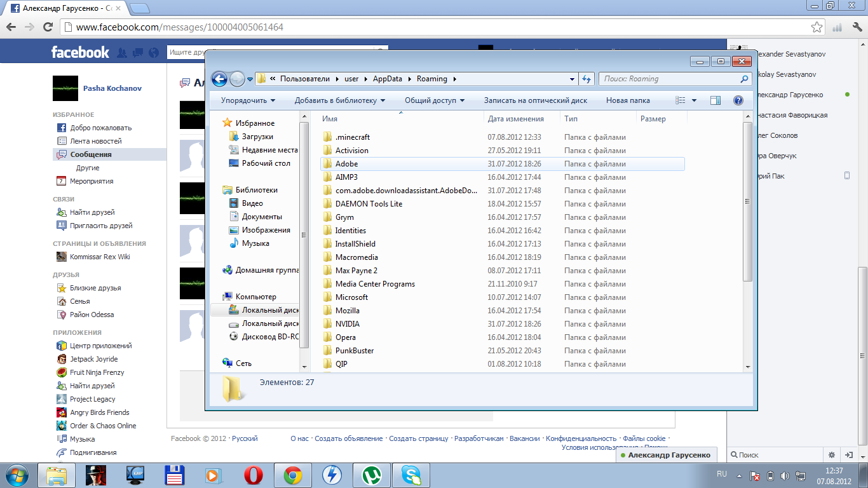Select the Mozilla folder icon
Image resolution: width=868 pixels, height=488 pixels.
328,311
